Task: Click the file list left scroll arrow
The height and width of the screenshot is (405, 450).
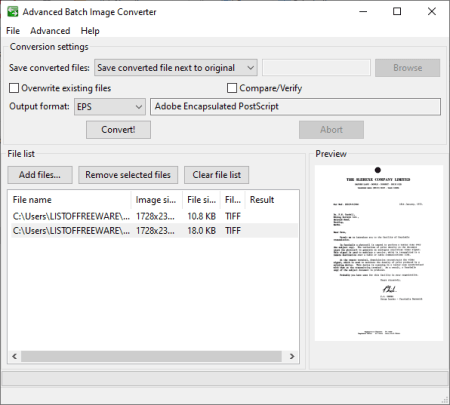Action: point(14,356)
